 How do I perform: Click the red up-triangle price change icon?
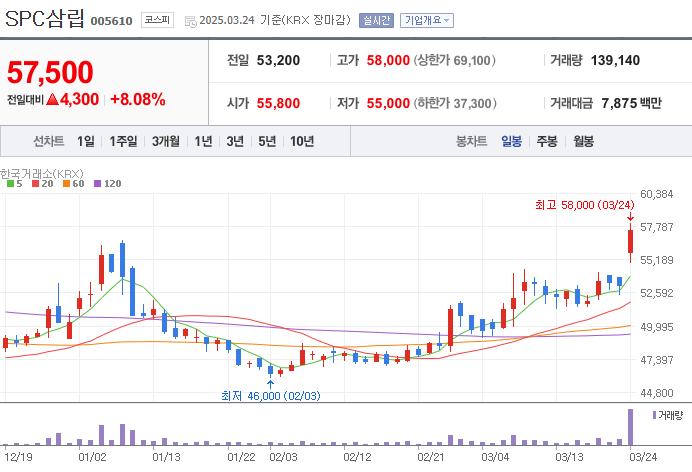click(53, 99)
